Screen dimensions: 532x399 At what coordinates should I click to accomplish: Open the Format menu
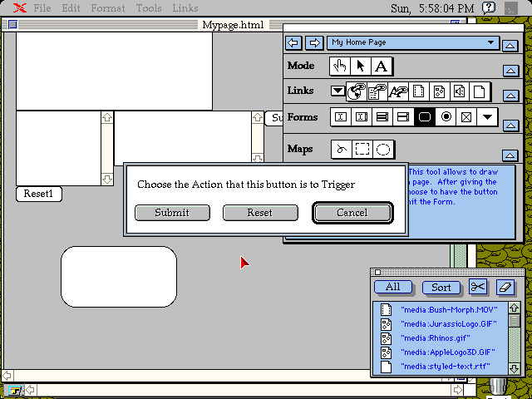pos(108,8)
